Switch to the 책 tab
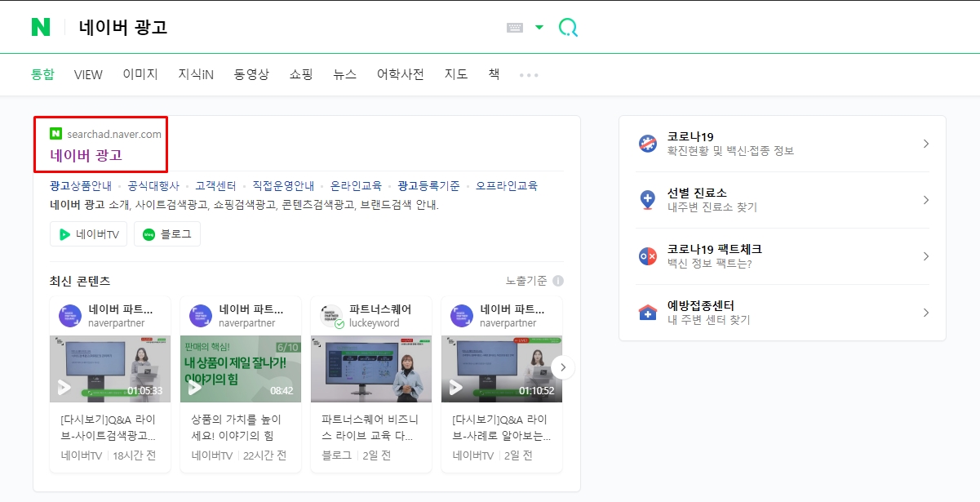 click(x=494, y=74)
